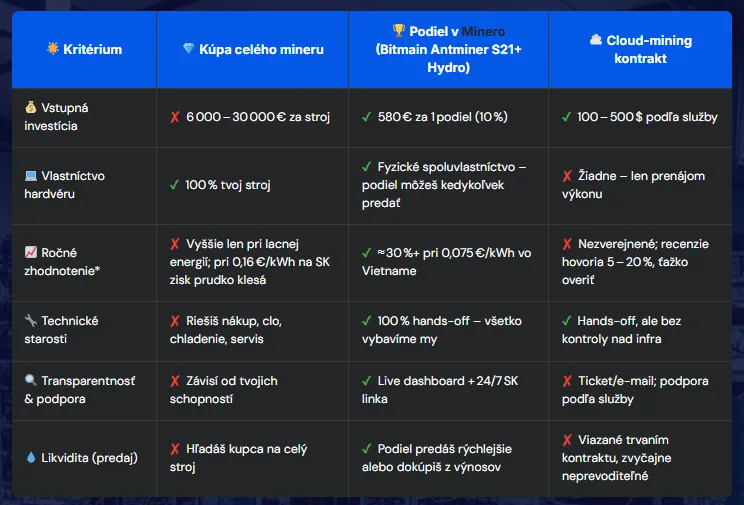Click the Cloud-mining kontrakt column header
This screenshot has width=744, height=505.
[x=647, y=50]
